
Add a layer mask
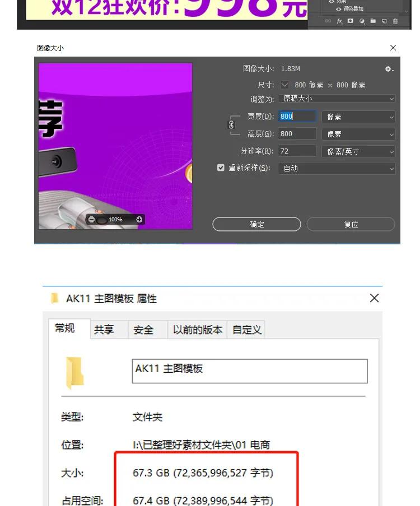click(351, 21)
